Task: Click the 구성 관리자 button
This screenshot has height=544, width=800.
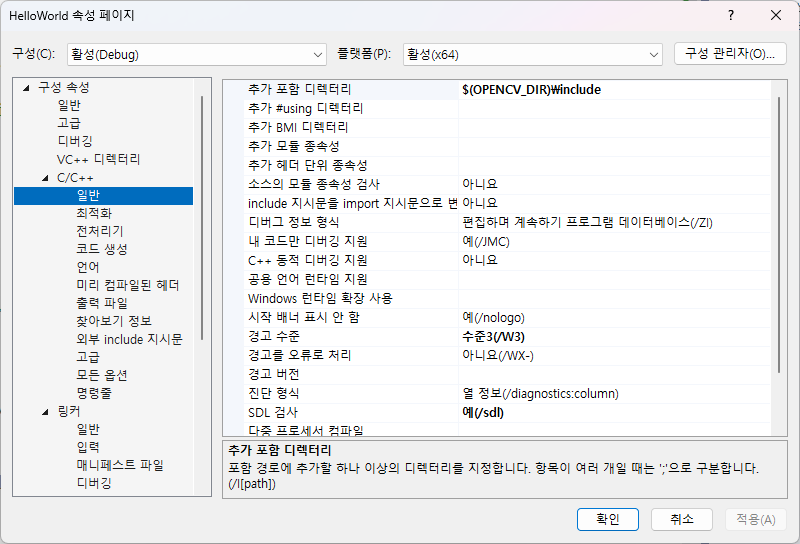Action: pyautogui.click(x=730, y=54)
